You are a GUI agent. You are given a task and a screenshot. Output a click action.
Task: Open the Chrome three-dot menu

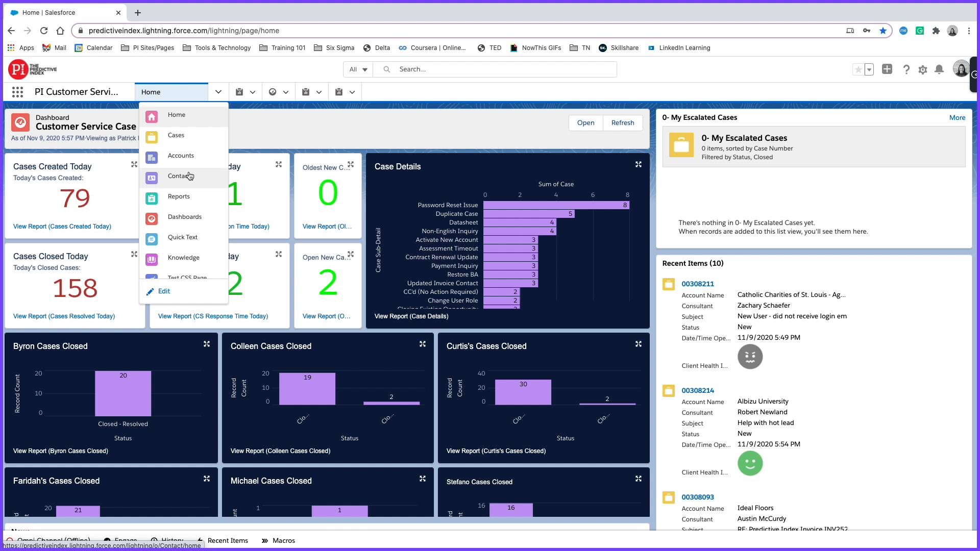pyautogui.click(x=969, y=31)
